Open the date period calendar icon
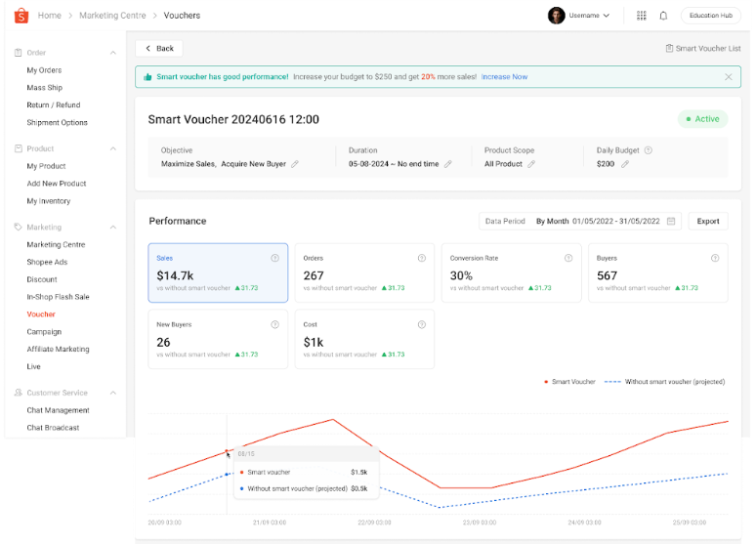Viewport: 756px width, 544px height. (671, 221)
